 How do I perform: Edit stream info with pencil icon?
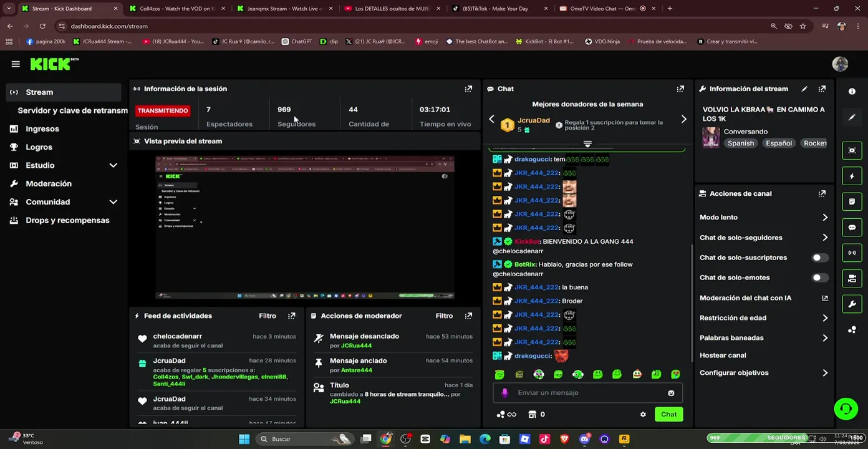(x=804, y=89)
